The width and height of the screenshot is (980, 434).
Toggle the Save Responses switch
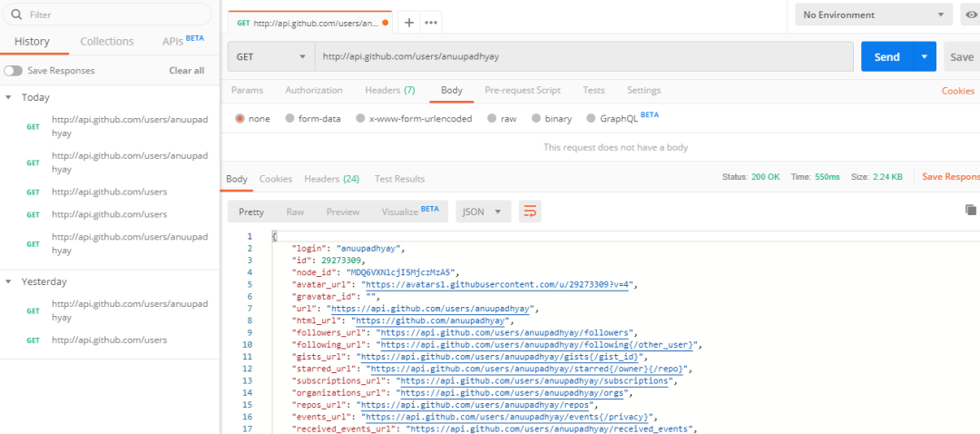click(x=13, y=71)
